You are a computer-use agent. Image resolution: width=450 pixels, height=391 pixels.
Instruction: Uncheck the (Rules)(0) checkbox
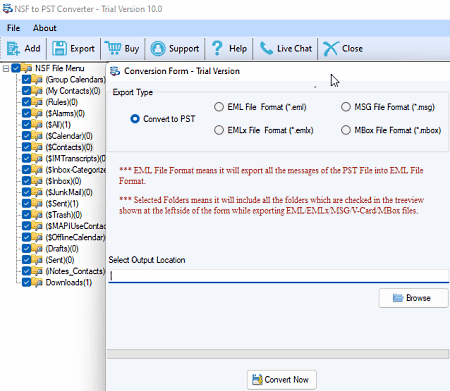[26, 102]
